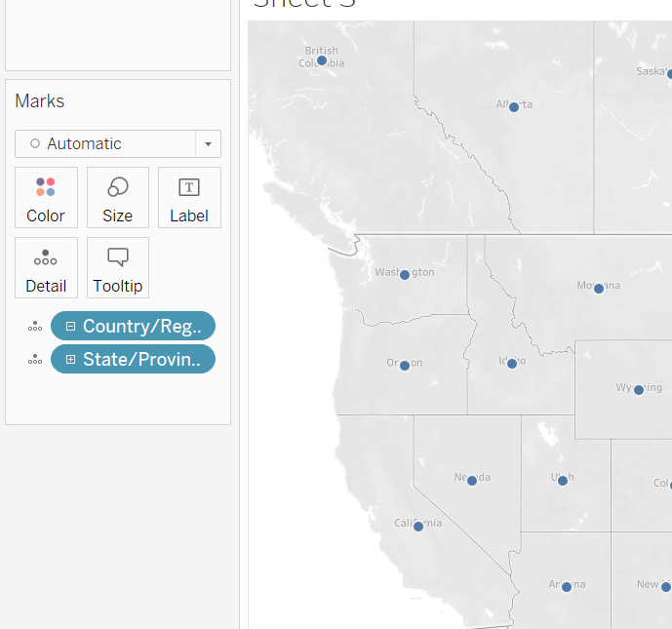Click the Nevada data point
The width and height of the screenshot is (672, 629).
coord(472,481)
